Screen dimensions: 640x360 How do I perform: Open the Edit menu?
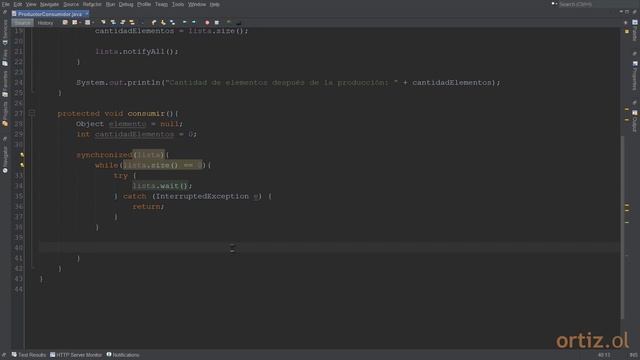[18, 4]
